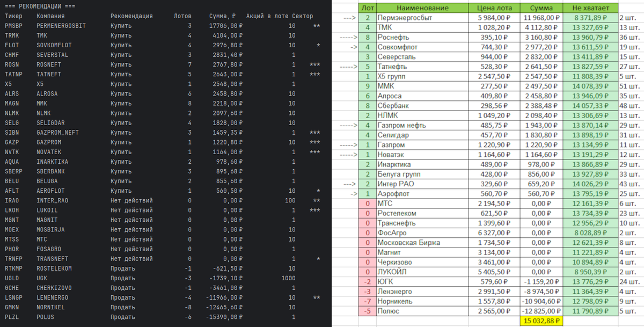Viewport: 644px width, 327px height.
Task: Click the cell showing 10 894,89 ₽
Action: (590, 262)
